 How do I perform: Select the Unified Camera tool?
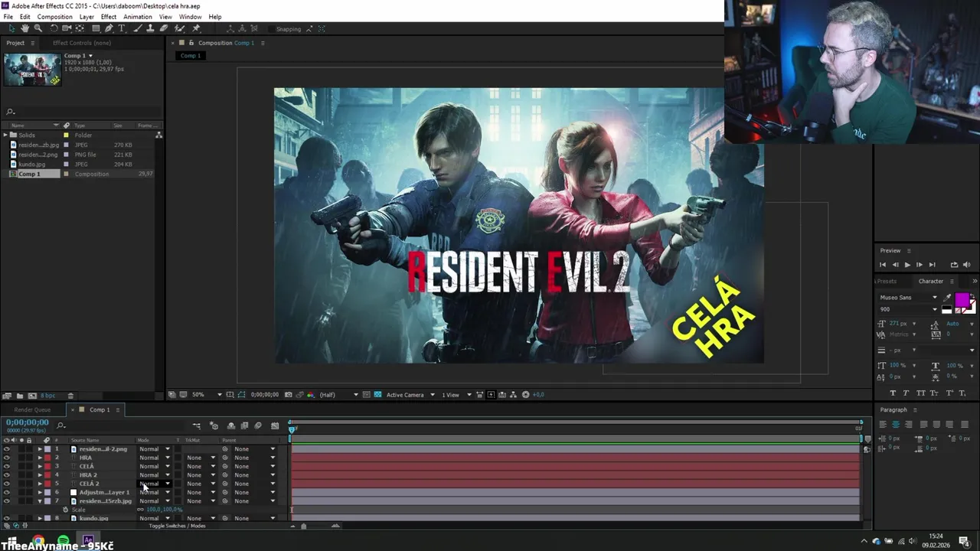pyautogui.click(x=67, y=28)
